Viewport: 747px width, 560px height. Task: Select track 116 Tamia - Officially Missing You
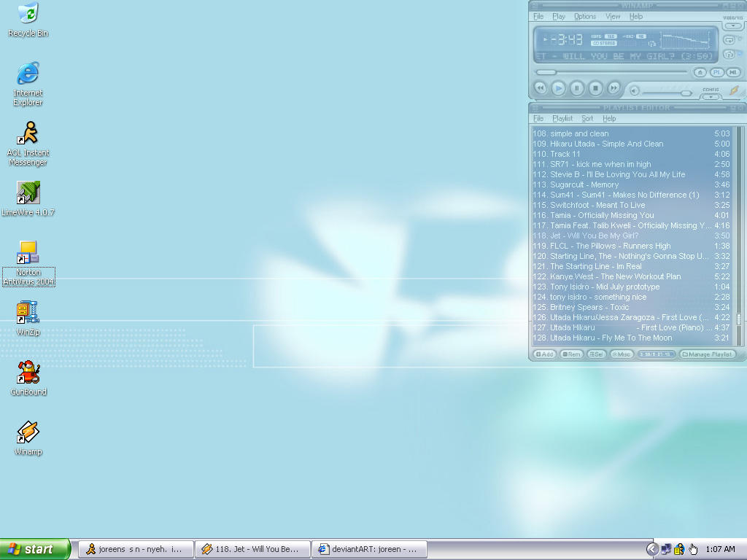coord(631,215)
